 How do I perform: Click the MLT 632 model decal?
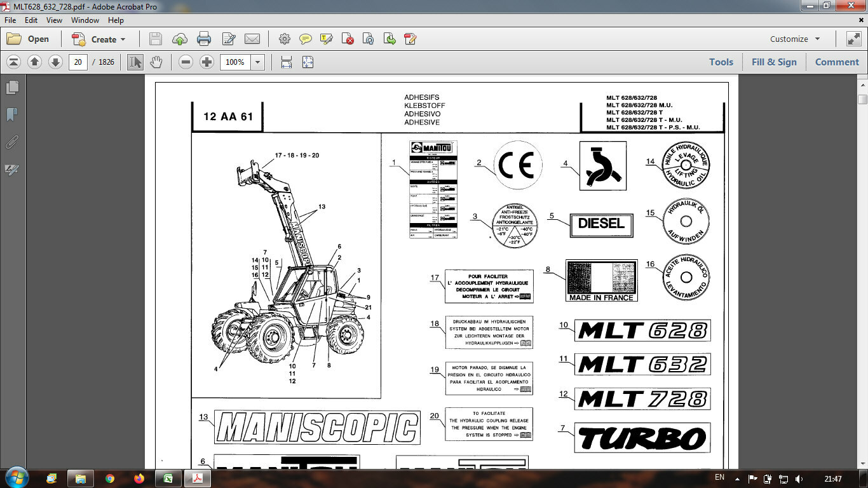tap(642, 364)
